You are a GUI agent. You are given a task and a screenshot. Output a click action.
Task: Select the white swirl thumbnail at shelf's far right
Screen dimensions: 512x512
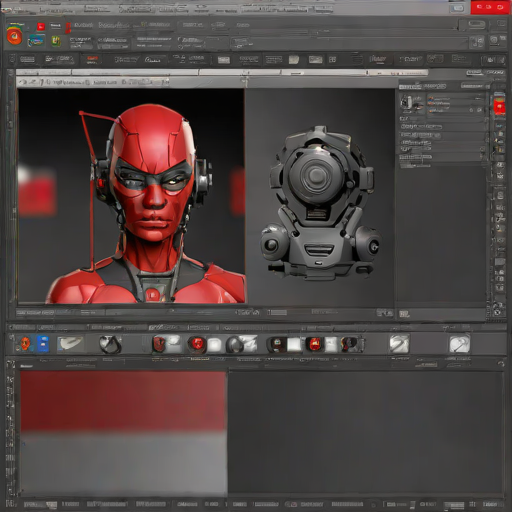pos(459,344)
